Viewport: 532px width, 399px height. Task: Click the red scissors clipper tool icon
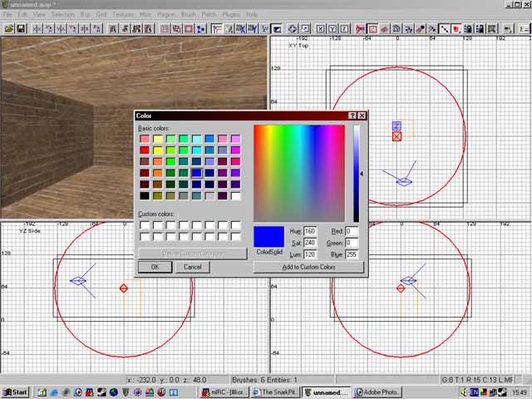point(362,28)
